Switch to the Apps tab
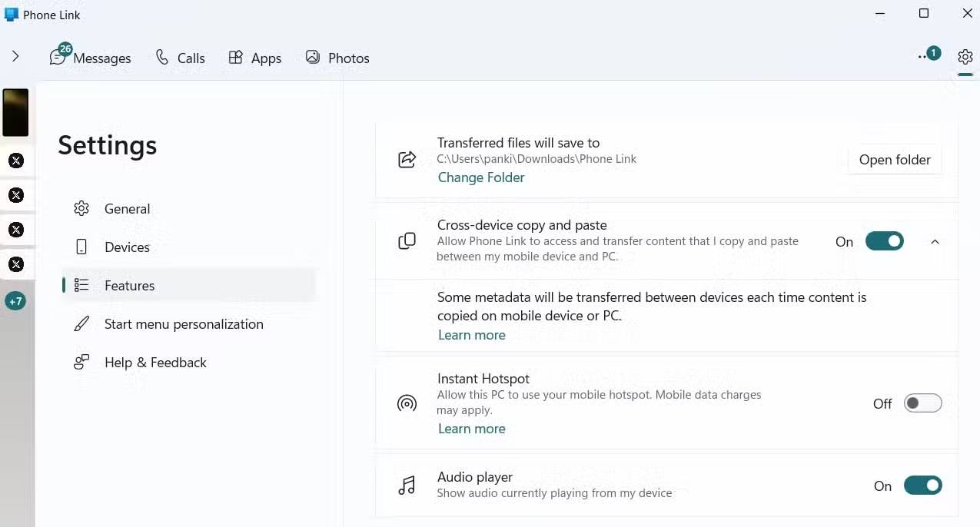980x527 pixels. 255,58
